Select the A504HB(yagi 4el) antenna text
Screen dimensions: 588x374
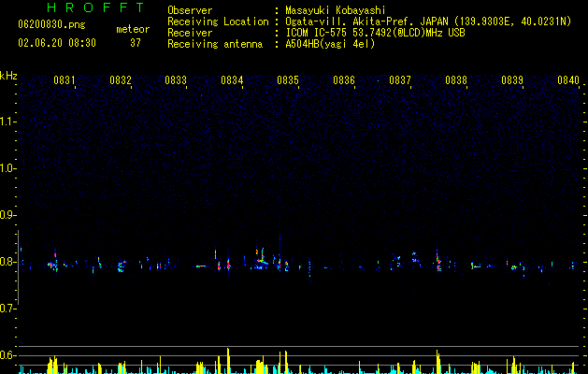(330, 44)
